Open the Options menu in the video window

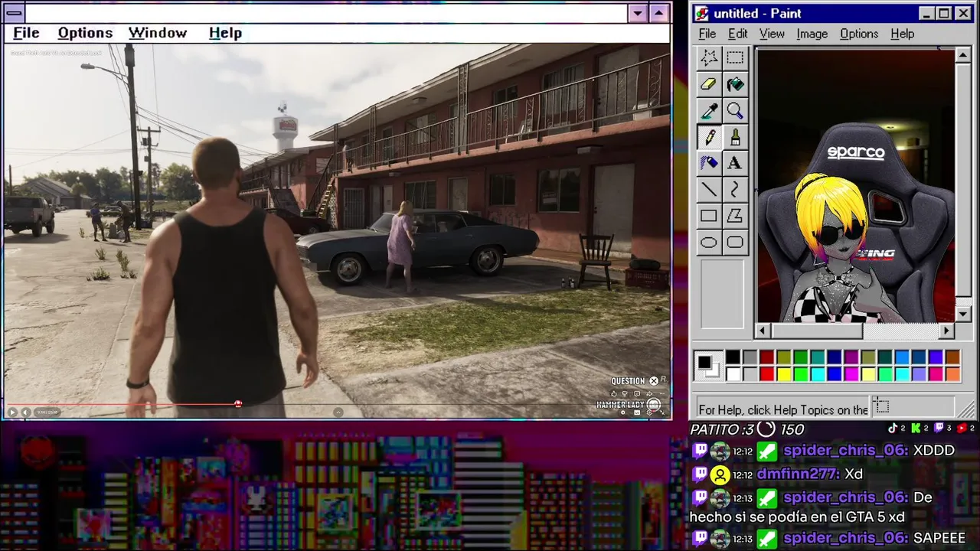coord(85,33)
